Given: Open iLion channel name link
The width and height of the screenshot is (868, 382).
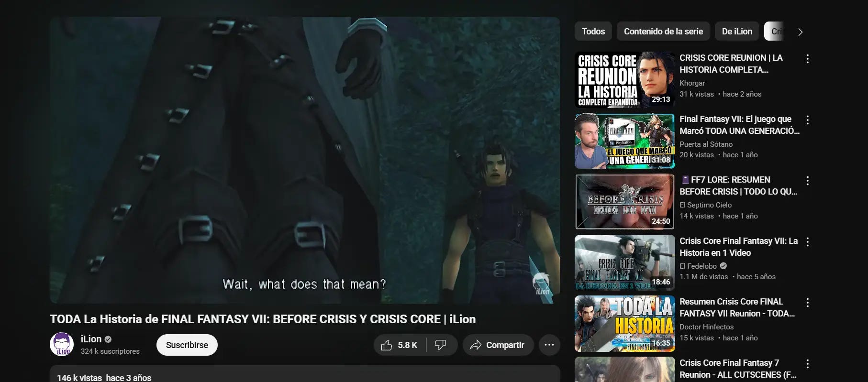Looking at the screenshot, I should 91,339.
